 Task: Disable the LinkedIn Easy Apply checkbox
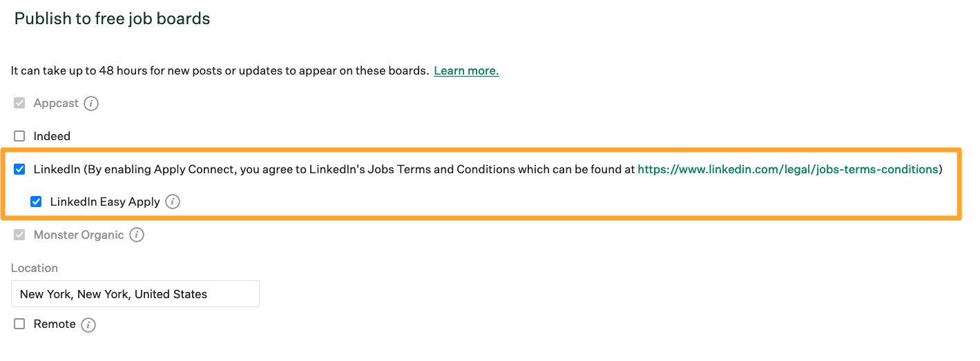click(x=36, y=202)
